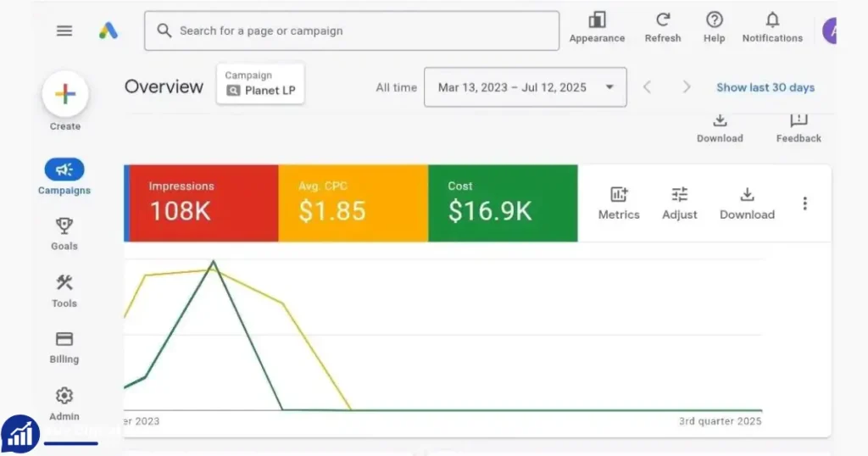Open chart Adjust options
868x456 pixels.
(x=680, y=203)
